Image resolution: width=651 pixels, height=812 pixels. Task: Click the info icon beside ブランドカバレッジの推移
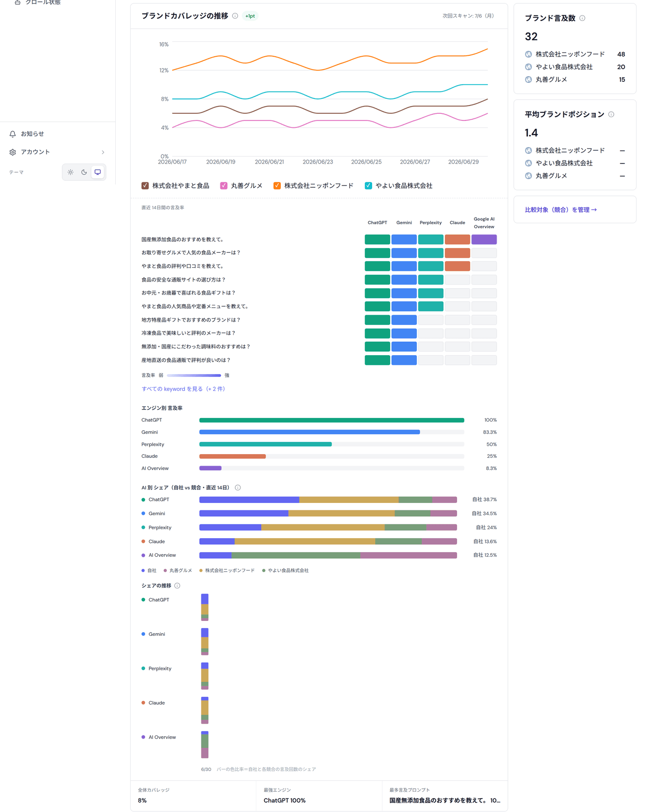pos(235,16)
